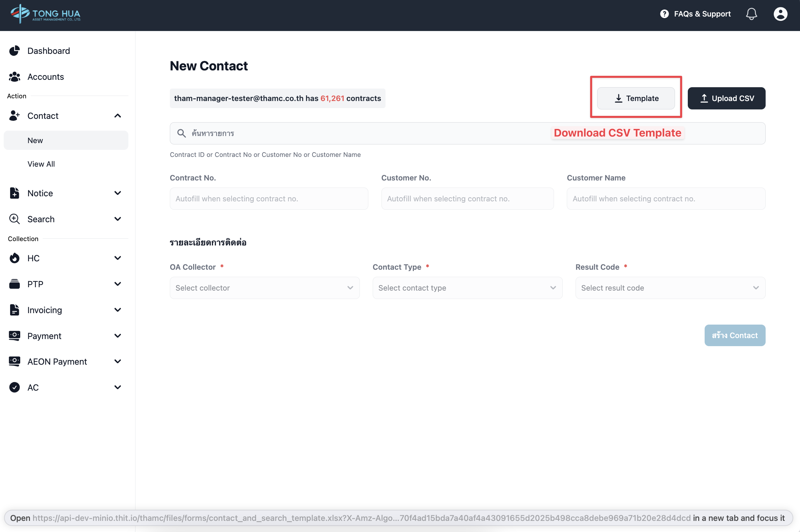Select the View All menu item
800x532 pixels.
[x=41, y=164]
